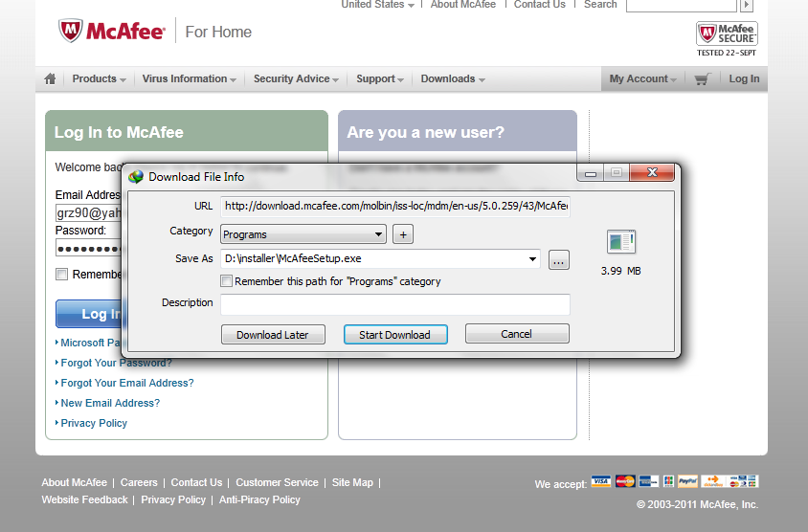Minimize the Download File Info dialog
Screen dimensions: 808x532
coord(591,173)
